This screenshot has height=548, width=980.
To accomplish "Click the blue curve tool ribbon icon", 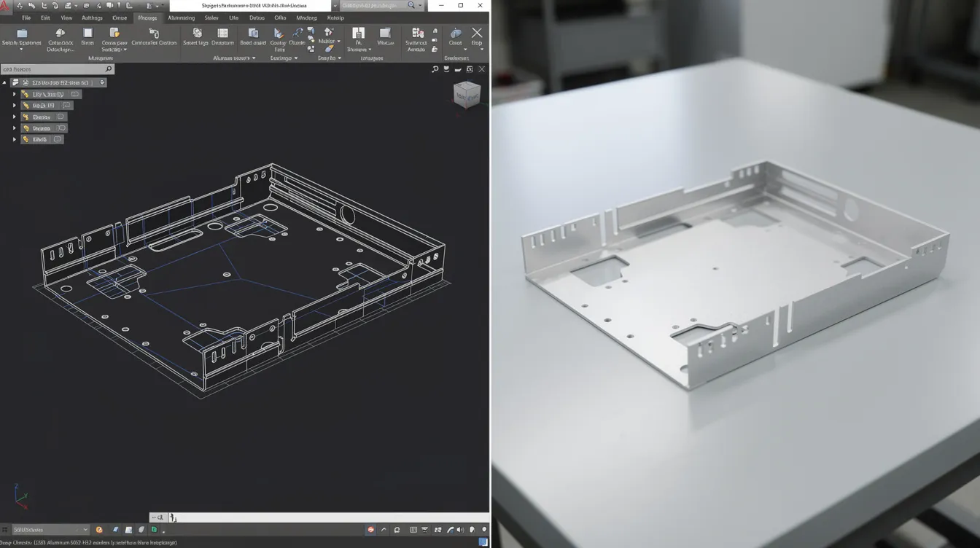I will (x=297, y=33).
